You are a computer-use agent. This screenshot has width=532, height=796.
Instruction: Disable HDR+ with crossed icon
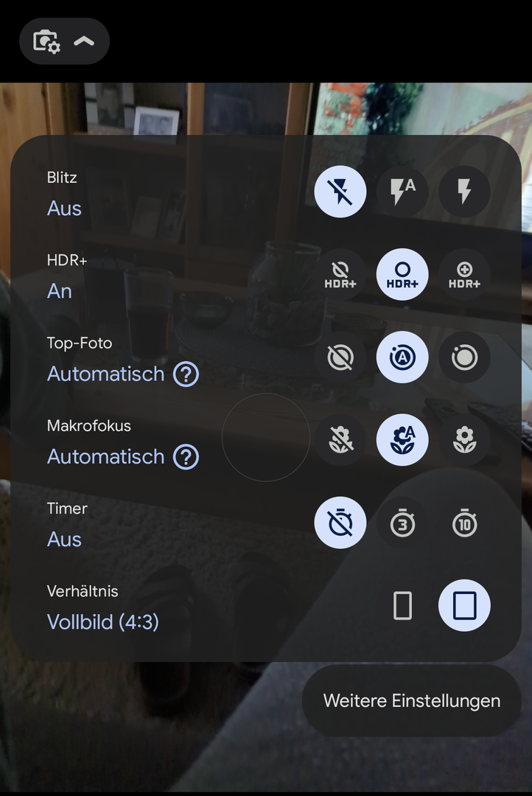click(340, 275)
